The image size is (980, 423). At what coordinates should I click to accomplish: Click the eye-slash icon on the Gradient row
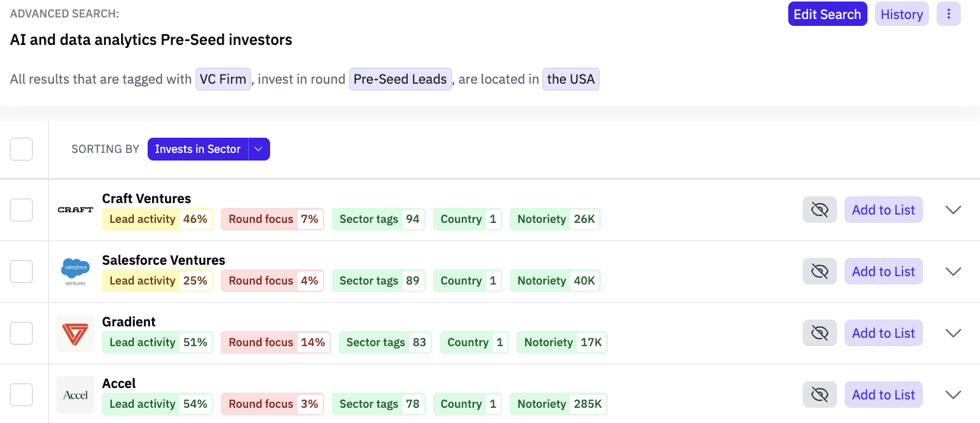point(819,333)
